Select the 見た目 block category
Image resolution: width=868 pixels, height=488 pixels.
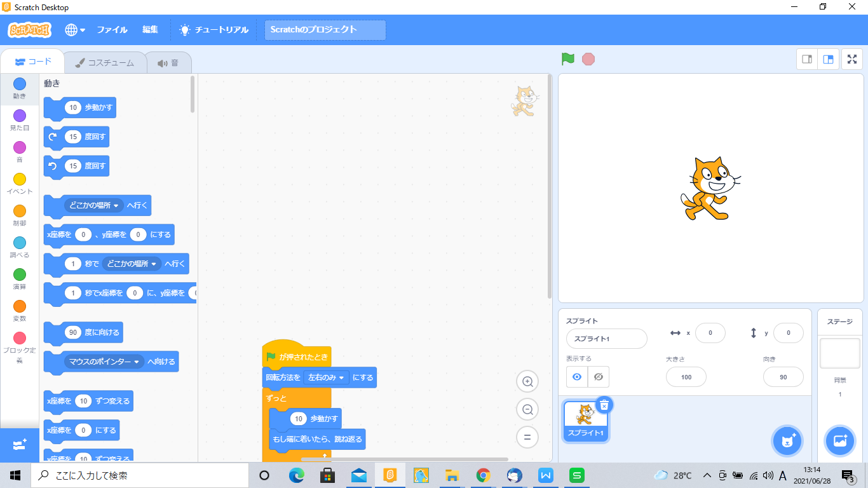tap(20, 120)
